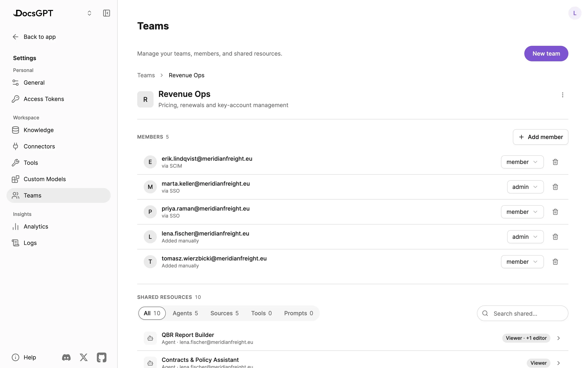588x368 pixels.
Task: Switch to the shared Tools 0 tab
Action: pos(261,313)
